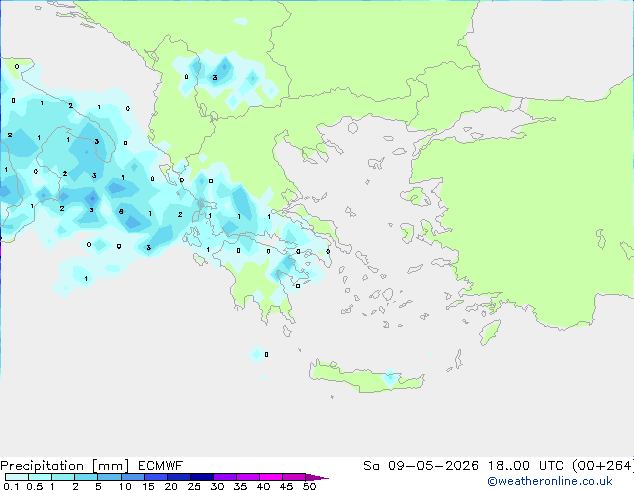Screen dimensions: 634x490
Task: Pick the 0.5–1 mm legend swatch
Action: [40, 477]
